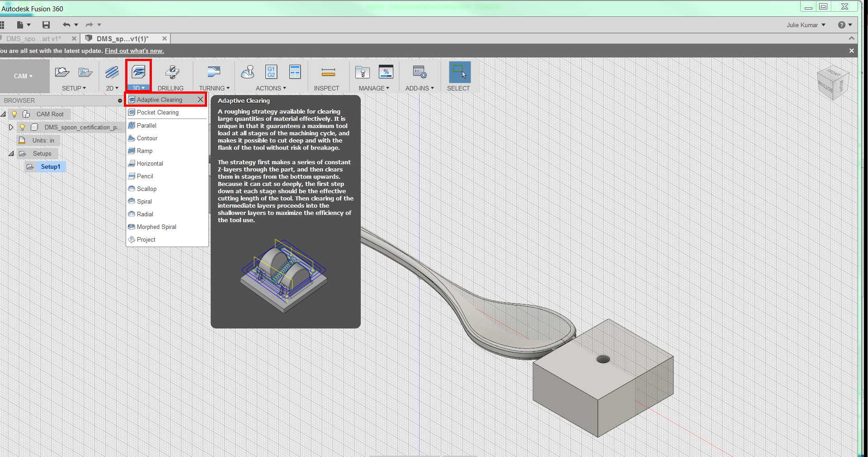
Task: Open the 2D dropdown label
Action: tap(112, 88)
